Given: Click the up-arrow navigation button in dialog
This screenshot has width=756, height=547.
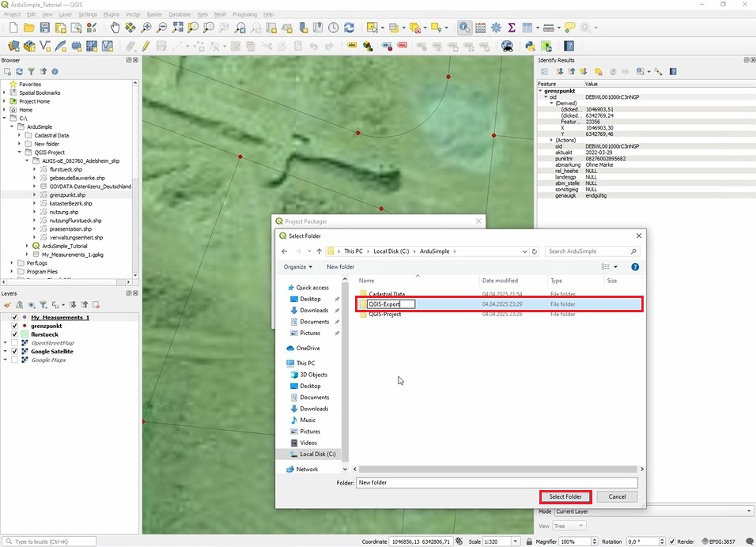Looking at the screenshot, I should [x=319, y=251].
